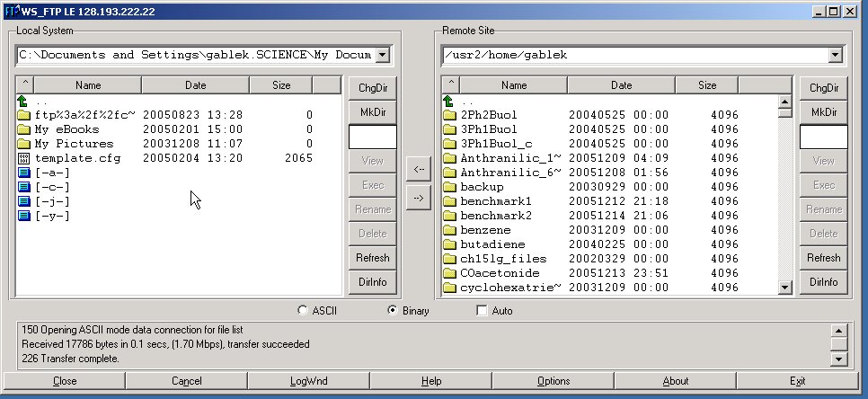Click the local ChgDir button
The height and width of the screenshot is (399, 868).
(373, 88)
